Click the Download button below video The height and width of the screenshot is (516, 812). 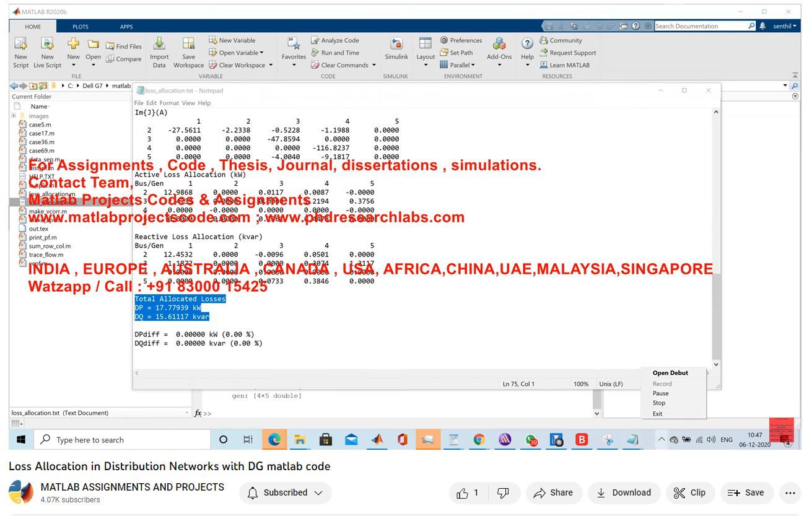point(624,492)
